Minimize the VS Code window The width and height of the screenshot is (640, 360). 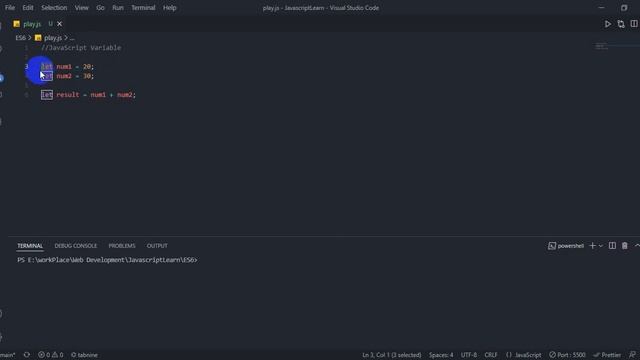601,8
